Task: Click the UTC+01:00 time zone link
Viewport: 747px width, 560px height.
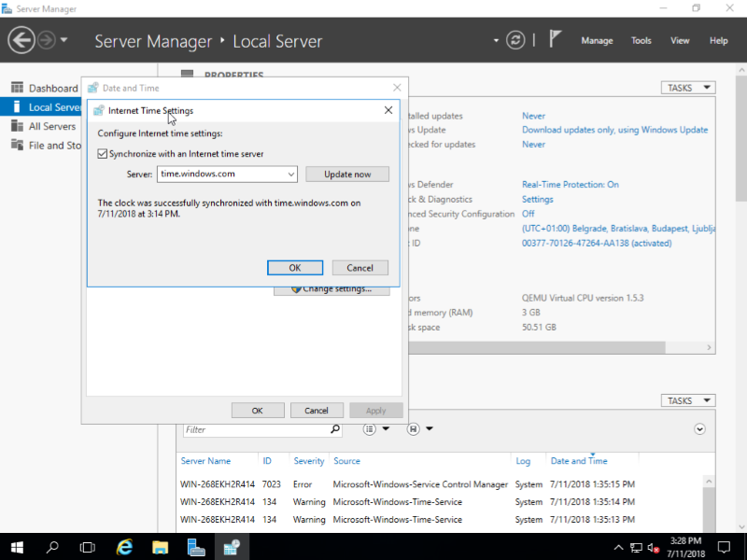Action: click(x=618, y=229)
